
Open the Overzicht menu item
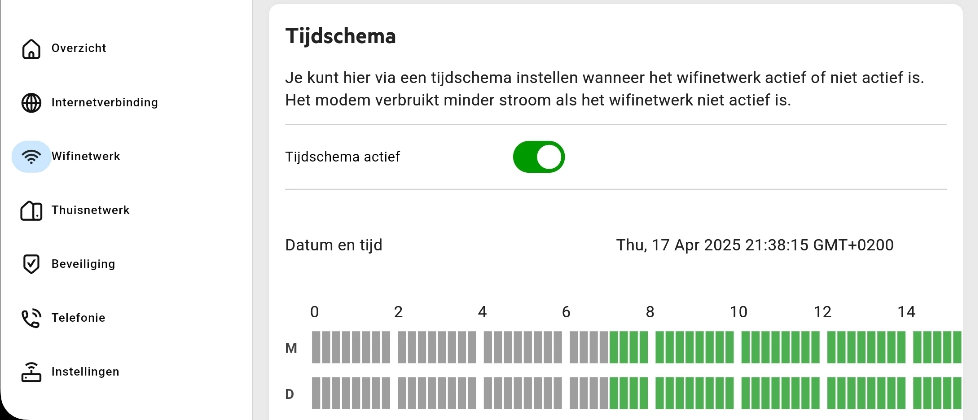tap(79, 48)
